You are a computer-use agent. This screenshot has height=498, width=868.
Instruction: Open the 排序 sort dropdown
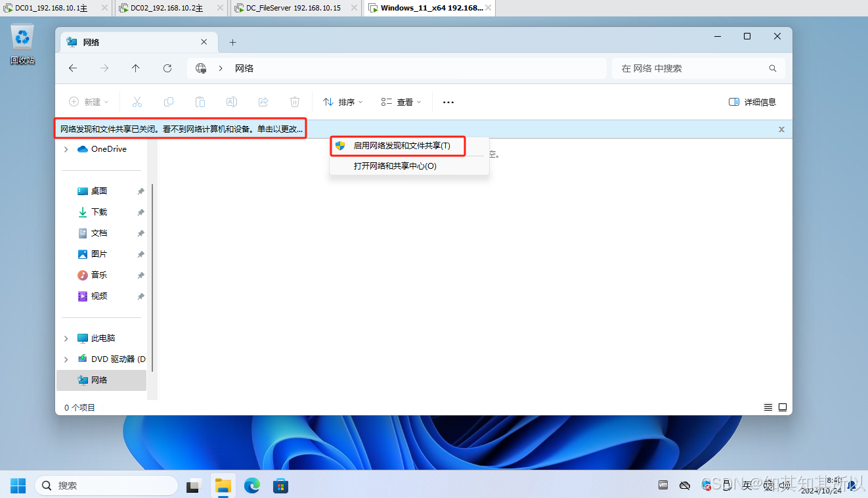point(343,102)
